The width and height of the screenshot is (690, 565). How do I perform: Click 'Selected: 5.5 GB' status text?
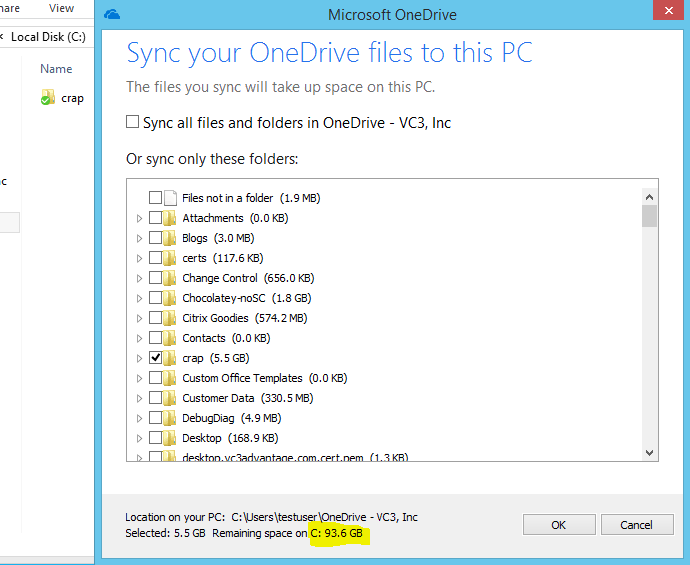click(x=165, y=533)
